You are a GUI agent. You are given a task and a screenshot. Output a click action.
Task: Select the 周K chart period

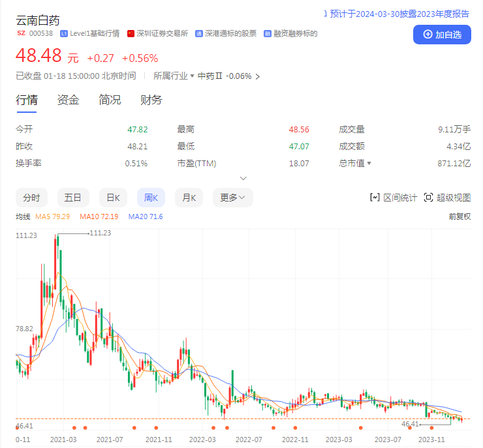(151, 198)
